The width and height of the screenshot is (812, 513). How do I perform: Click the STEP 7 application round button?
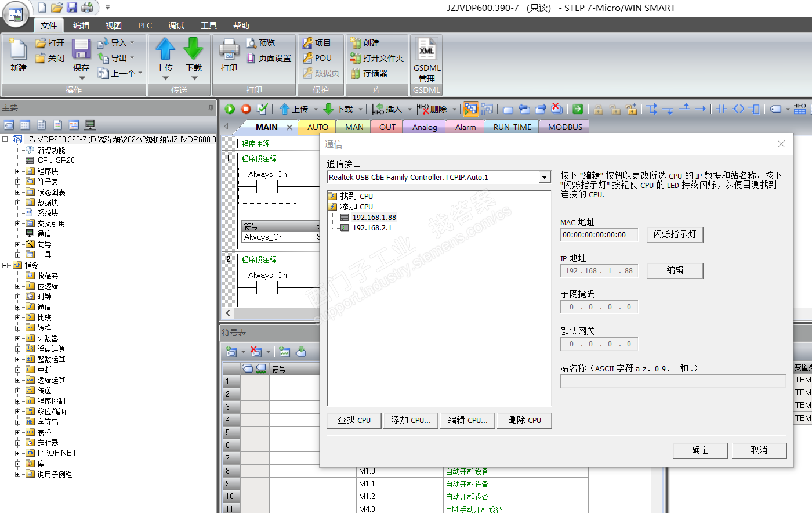pos(16,15)
